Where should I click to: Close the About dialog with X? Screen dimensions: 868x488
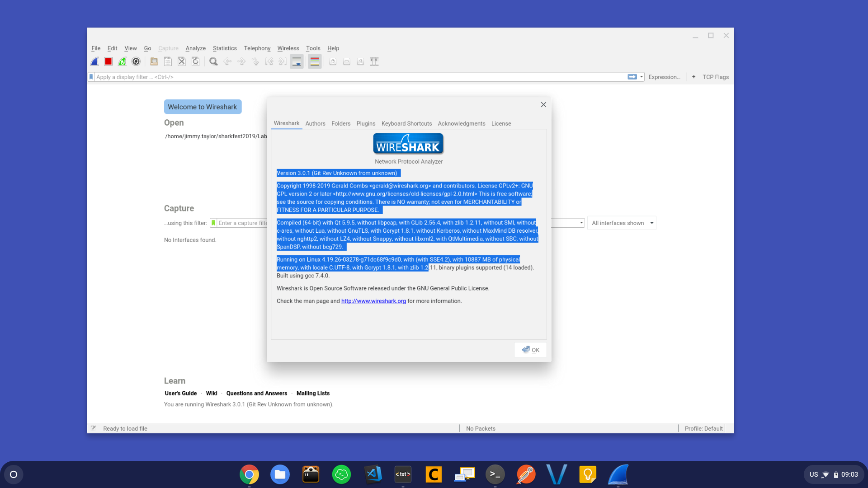(x=543, y=104)
